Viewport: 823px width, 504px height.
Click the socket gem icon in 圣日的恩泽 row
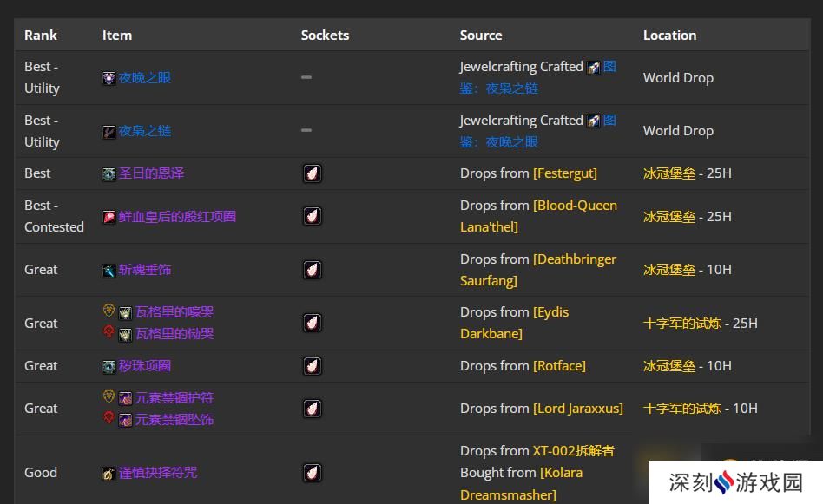pos(313,173)
